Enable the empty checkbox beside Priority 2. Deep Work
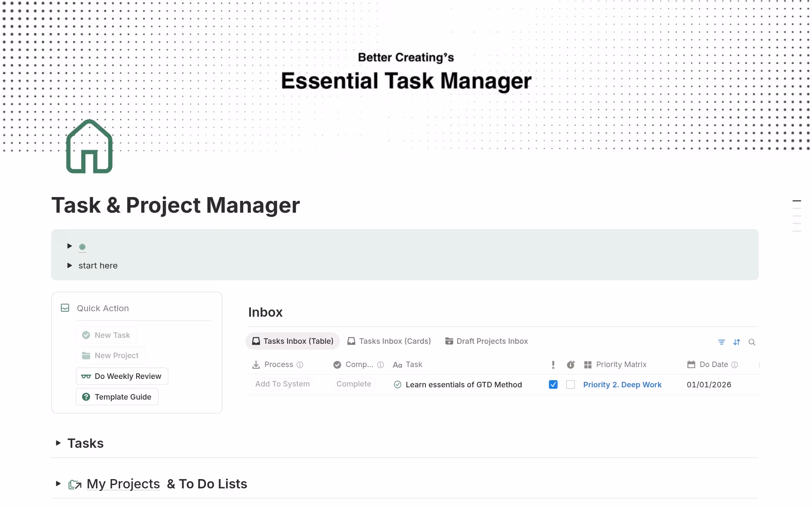 (571, 384)
